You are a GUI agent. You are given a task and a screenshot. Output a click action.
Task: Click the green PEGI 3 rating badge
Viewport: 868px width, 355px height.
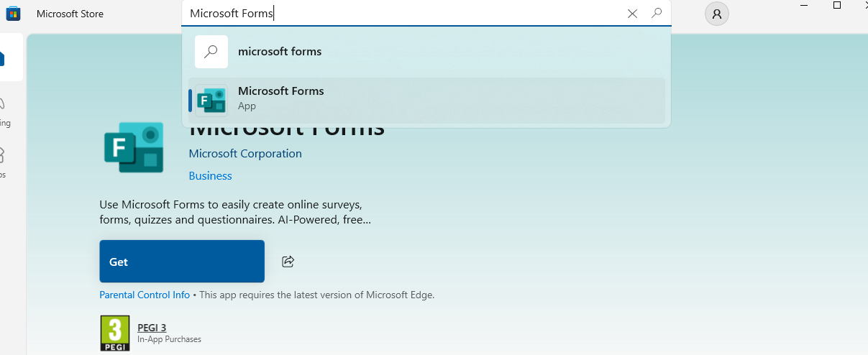(115, 333)
